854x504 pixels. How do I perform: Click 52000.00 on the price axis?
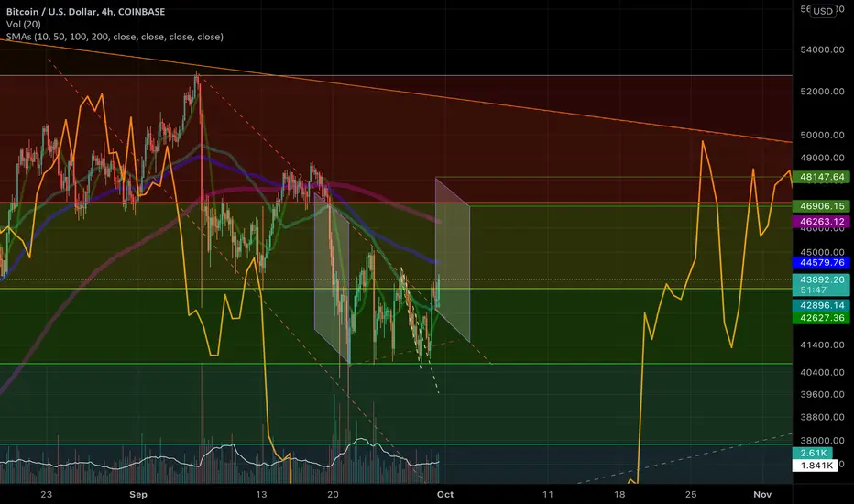(x=822, y=92)
